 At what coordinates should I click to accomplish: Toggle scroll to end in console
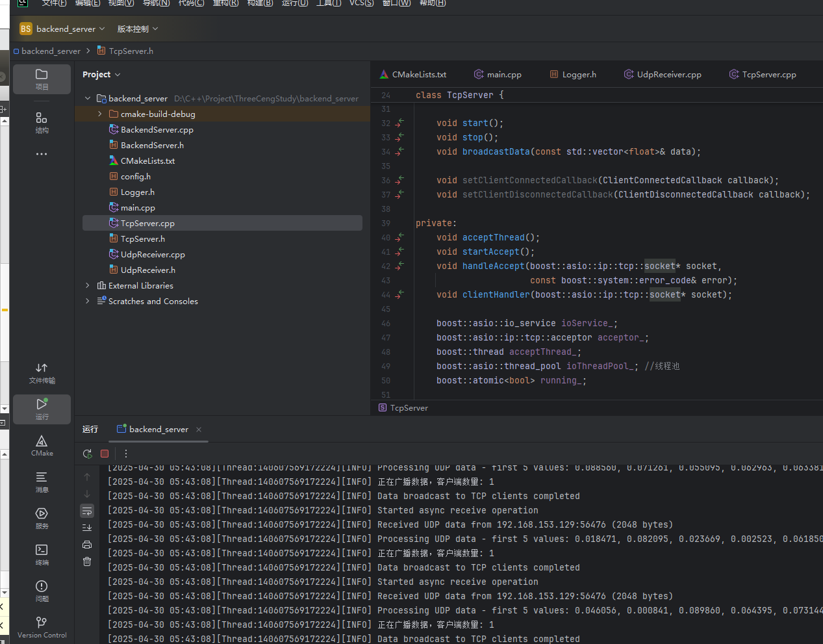tap(87, 528)
